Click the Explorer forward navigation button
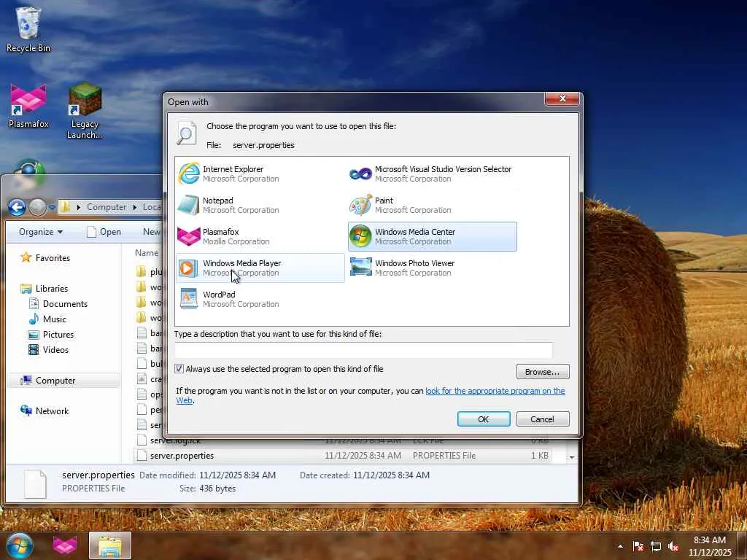This screenshot has height=560, width=747. (37, 207)
